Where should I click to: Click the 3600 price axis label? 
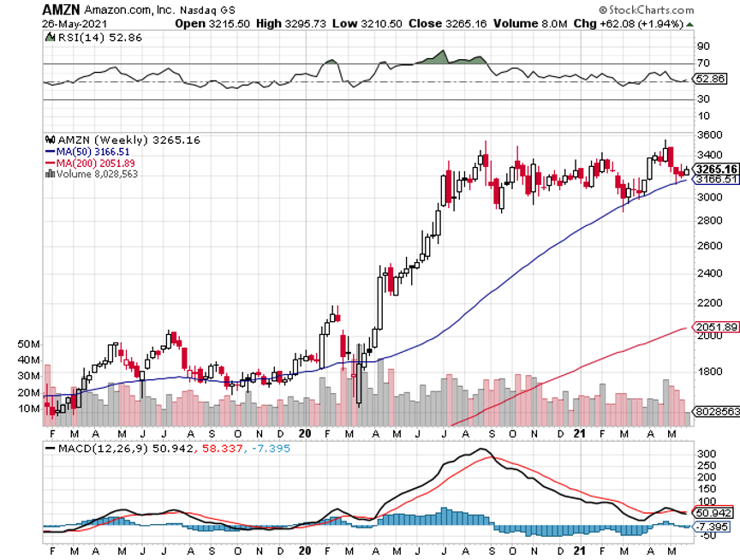point(710,135)
